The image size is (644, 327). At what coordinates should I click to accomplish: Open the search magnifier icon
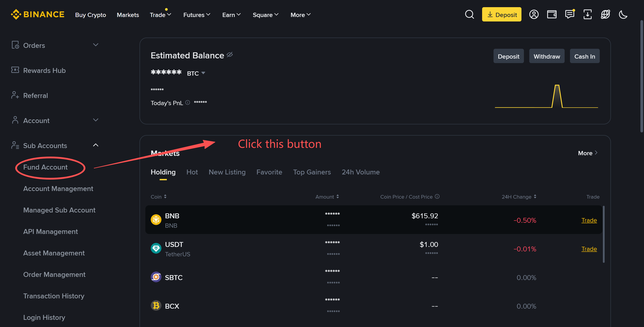point(469,15)
